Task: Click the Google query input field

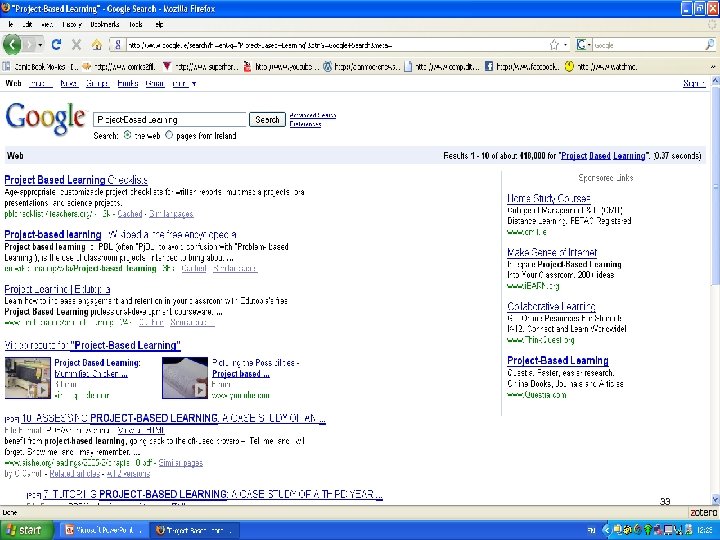Action: (170, 119)
